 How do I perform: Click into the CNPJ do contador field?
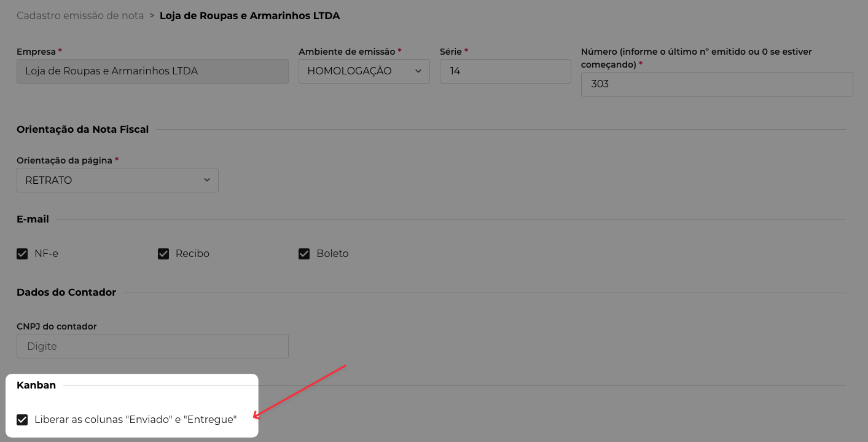[x=152, y=346]
